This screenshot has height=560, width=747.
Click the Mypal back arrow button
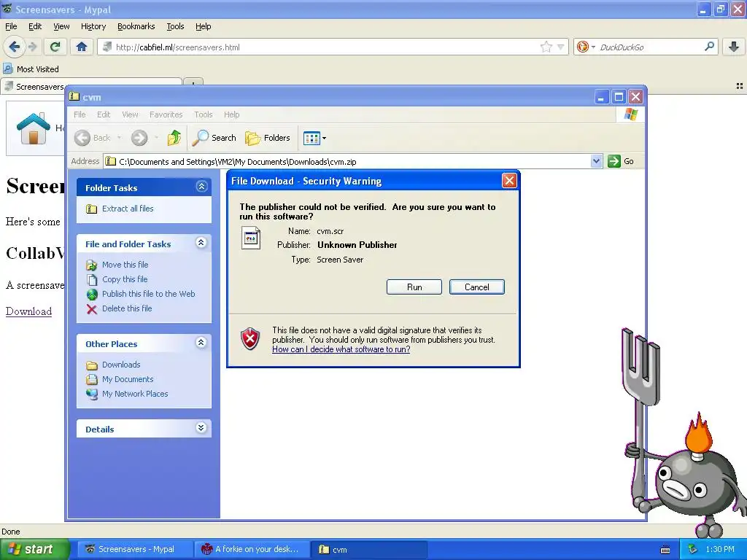14,47
